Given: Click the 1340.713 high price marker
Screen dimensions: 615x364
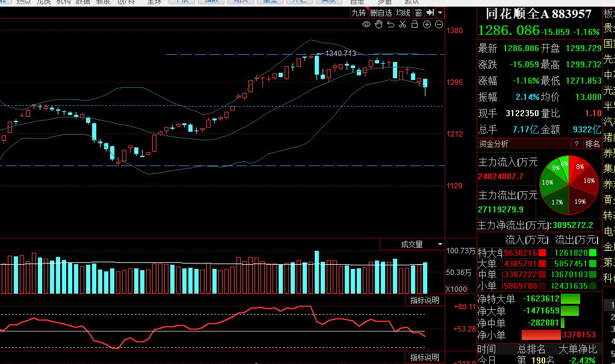Looking at the screenshot, I should point(341,54).
